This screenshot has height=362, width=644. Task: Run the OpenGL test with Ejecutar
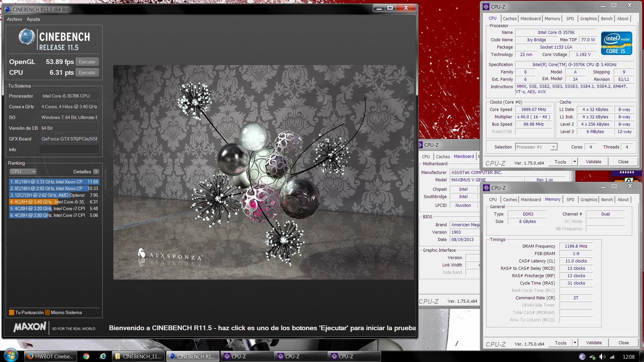[x=87, y=62]
